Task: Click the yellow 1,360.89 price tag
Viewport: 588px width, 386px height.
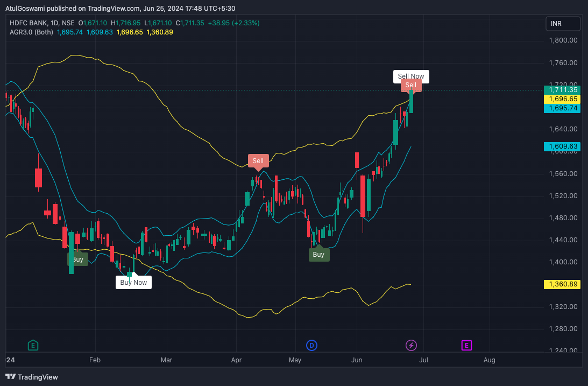Action: point(563,284)
